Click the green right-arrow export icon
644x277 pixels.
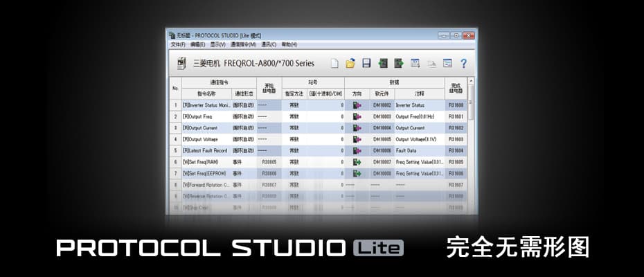tap(399, 63)
